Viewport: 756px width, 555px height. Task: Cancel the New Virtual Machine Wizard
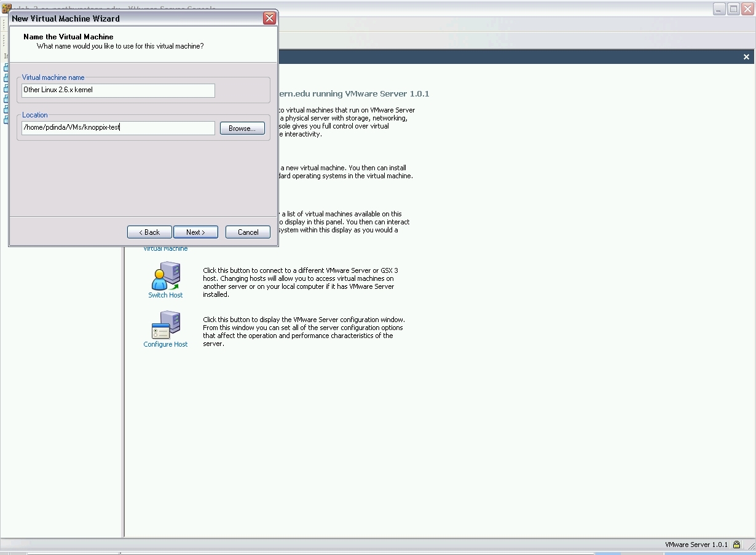click(248, 232)
